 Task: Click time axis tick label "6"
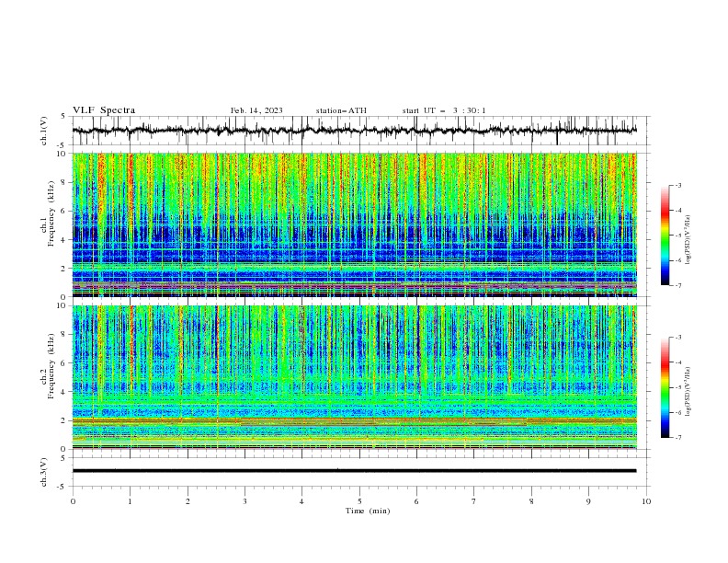tap(416, 501)
